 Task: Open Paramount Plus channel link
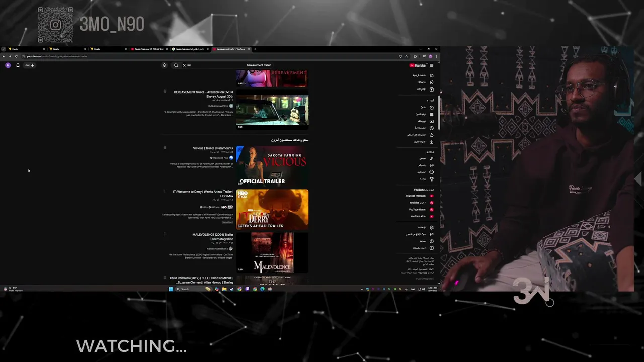point(220,158)
